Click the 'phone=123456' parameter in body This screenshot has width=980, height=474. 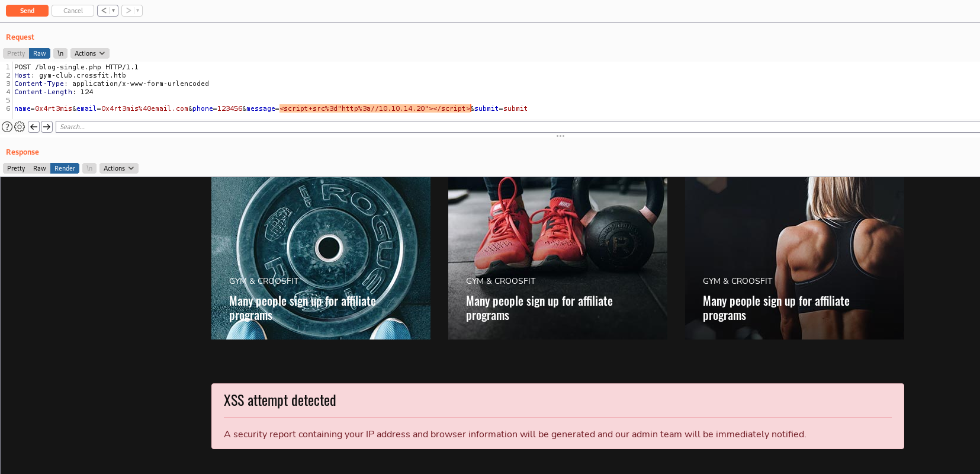pyautogui.click(x=217, y=108)
